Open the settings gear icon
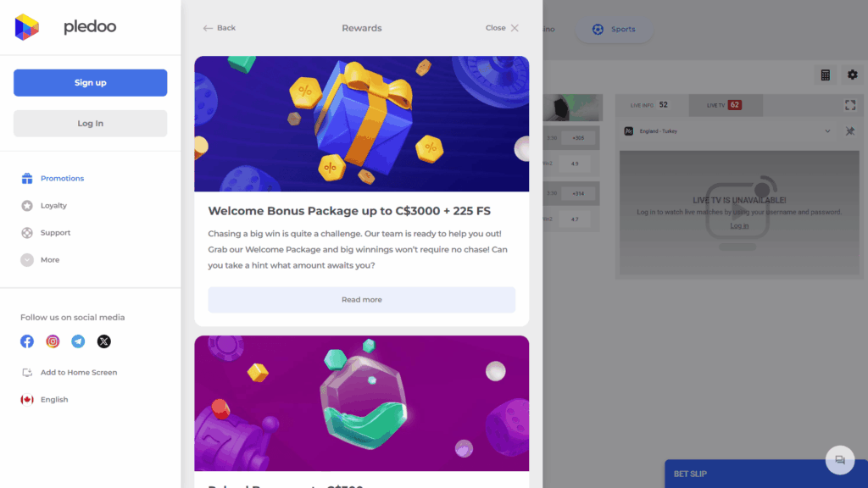The height and width of the screenshot is (488, 868). point(852,75)
